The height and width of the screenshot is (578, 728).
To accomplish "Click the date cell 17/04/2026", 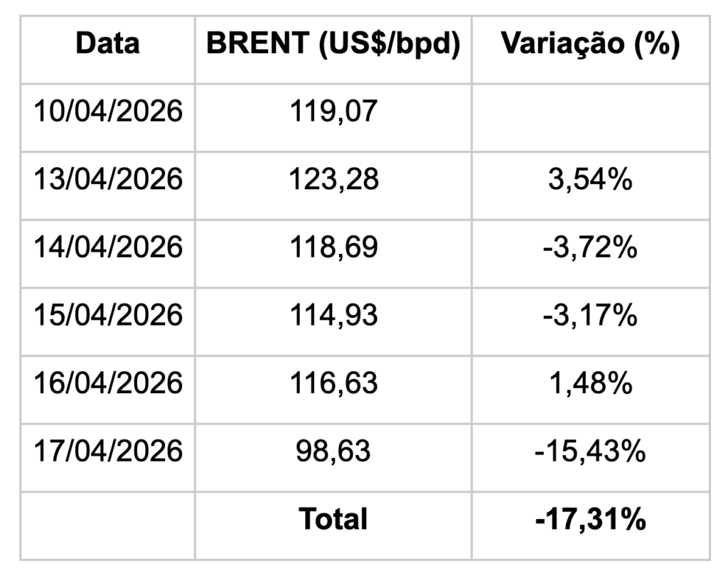I will pos(107,451).
